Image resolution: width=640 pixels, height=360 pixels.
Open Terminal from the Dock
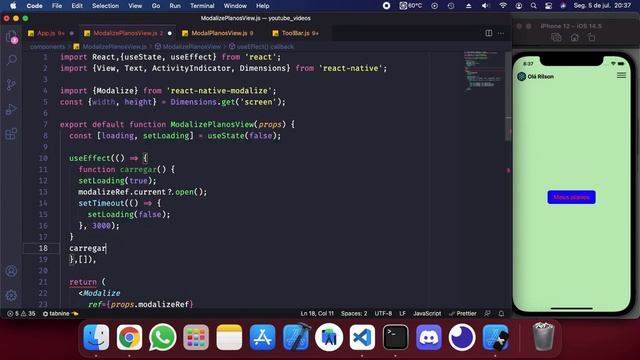click(396, 338)
